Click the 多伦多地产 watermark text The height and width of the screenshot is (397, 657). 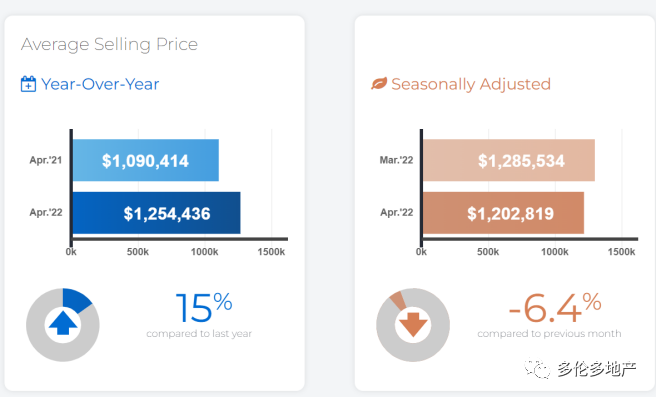point(597,369)
